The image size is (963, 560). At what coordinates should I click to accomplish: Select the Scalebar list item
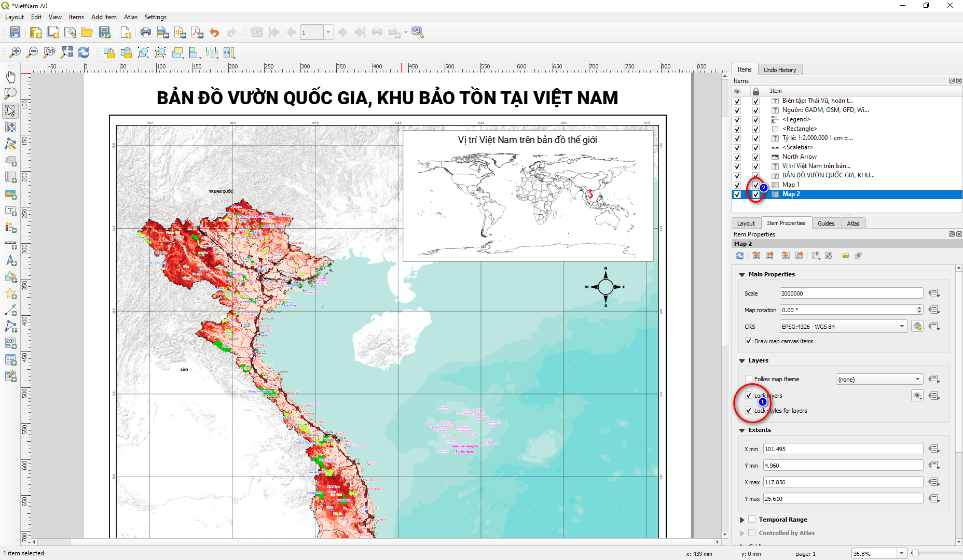[797, 147]
